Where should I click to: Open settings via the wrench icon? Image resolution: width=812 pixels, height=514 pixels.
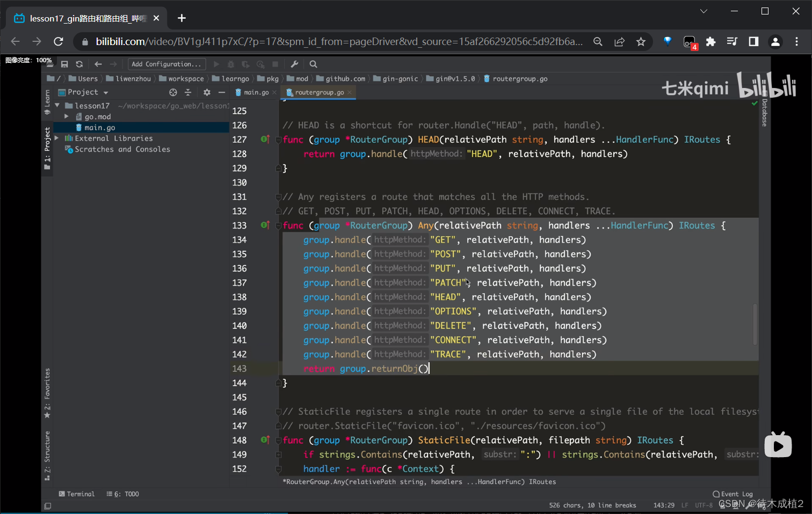[294, 64]
